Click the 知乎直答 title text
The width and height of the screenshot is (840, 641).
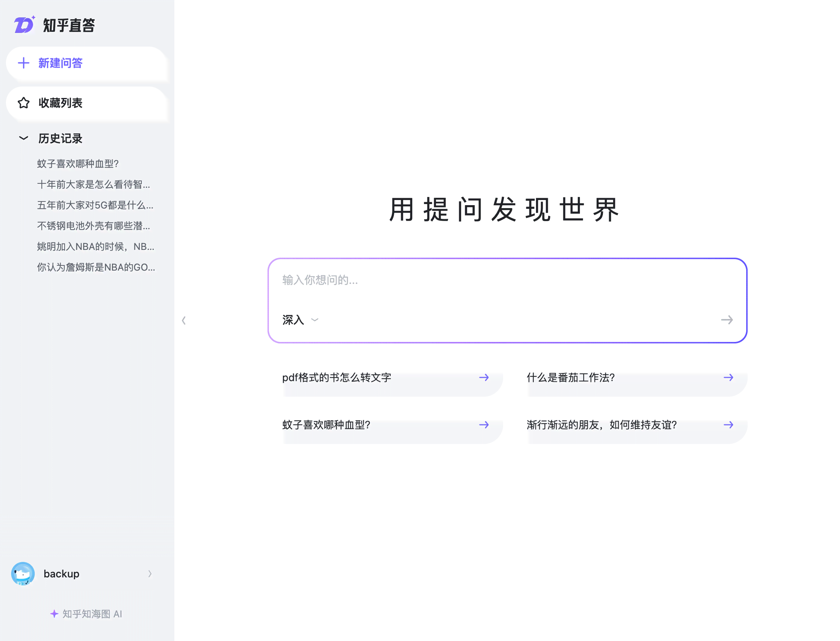[69, 25]
